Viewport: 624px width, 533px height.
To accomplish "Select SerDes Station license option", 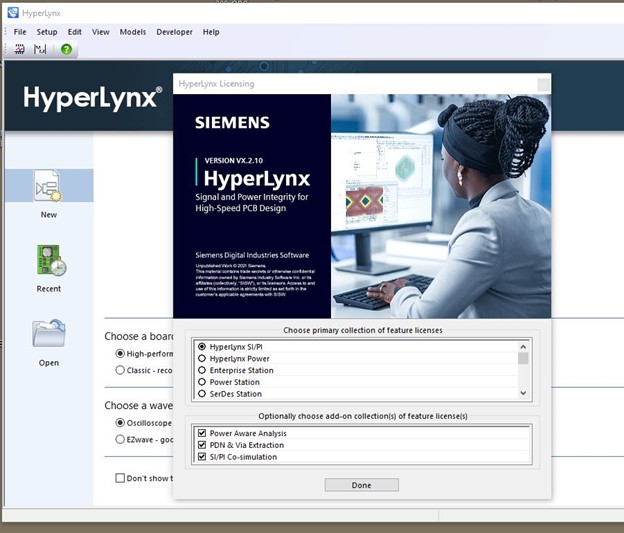I will point(202,394).
